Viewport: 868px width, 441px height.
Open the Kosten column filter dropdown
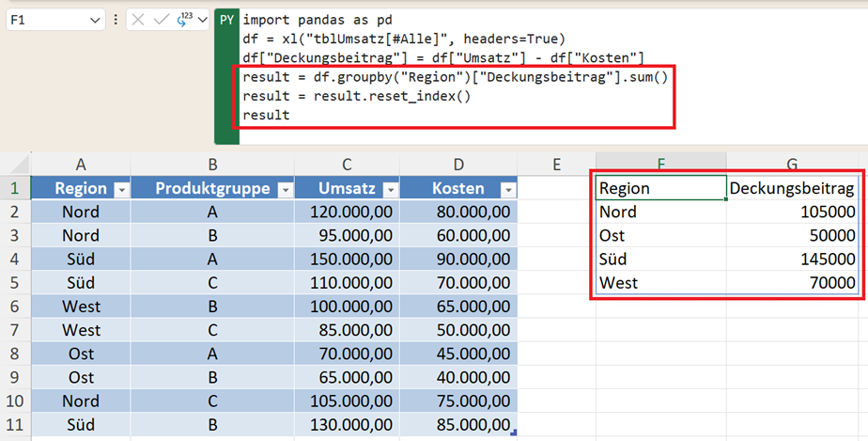tap(508, 190)
